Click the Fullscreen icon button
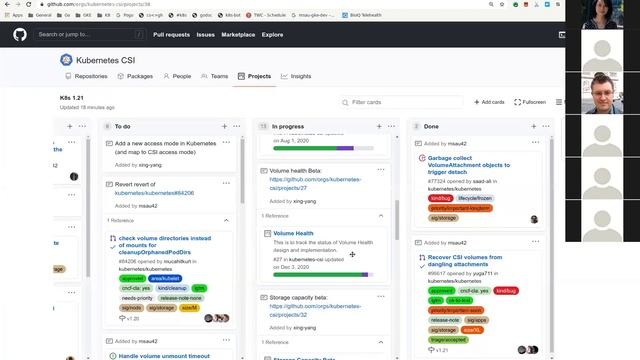This screenshot has height=360, width=640. point(518,102)
